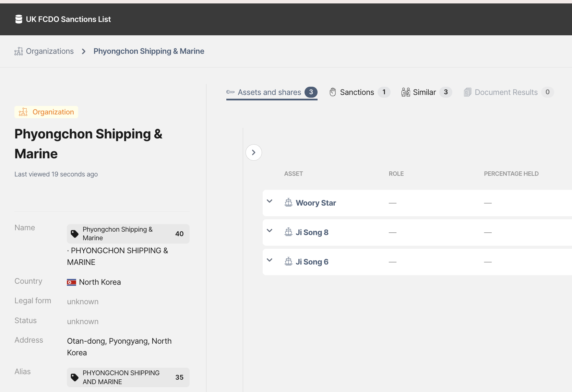Click the breadcrumb separator chevron
This screenshot has height=392, width=572.
84,51
